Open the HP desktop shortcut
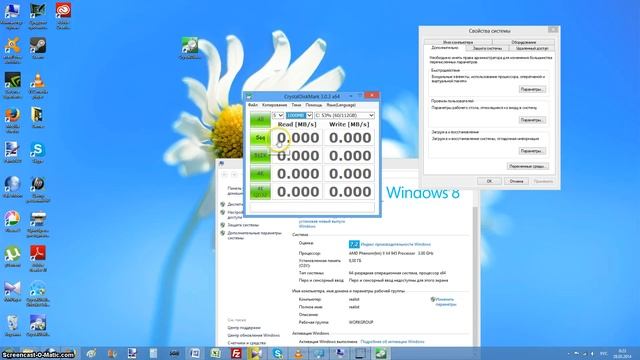This screenshot has width=640, height=360. click(x=38, y=189)
